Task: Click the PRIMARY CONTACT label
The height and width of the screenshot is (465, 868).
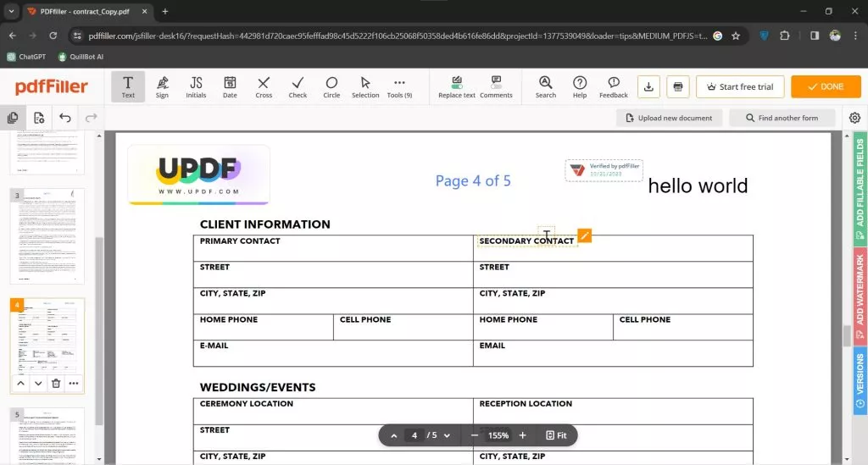Action: [x=240, y=241]
